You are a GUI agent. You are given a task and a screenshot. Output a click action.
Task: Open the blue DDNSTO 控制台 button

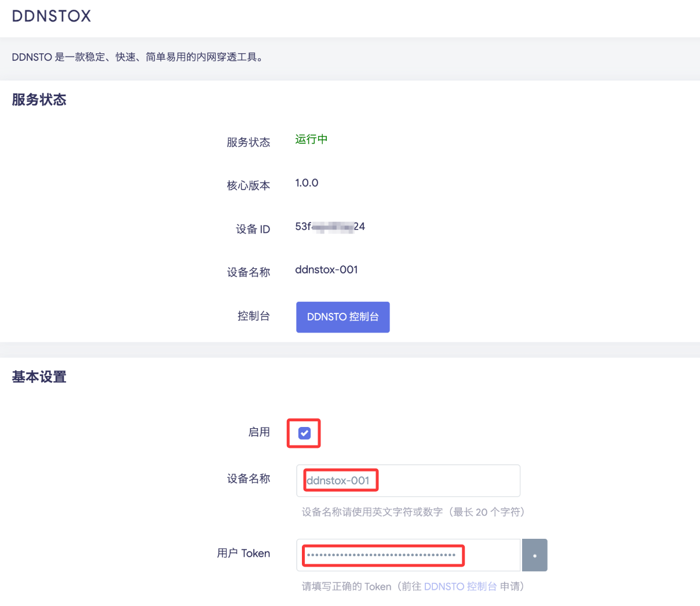342,317
